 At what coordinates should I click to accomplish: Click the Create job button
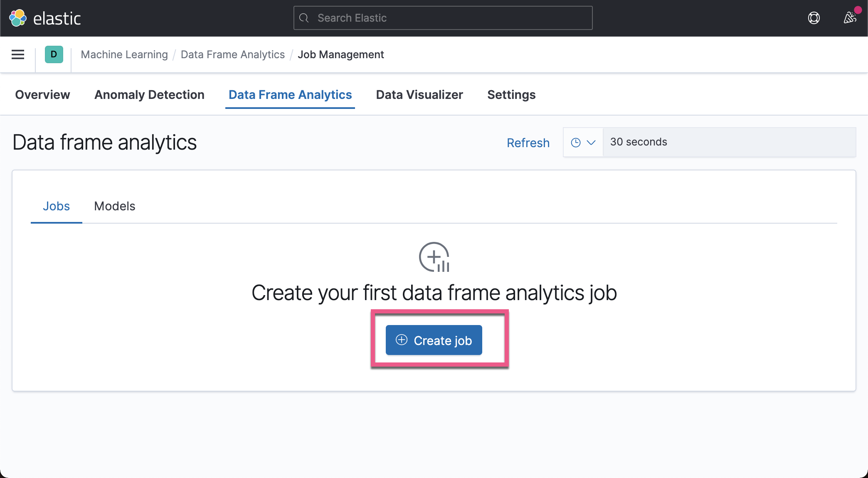click(x=434, y=340)
